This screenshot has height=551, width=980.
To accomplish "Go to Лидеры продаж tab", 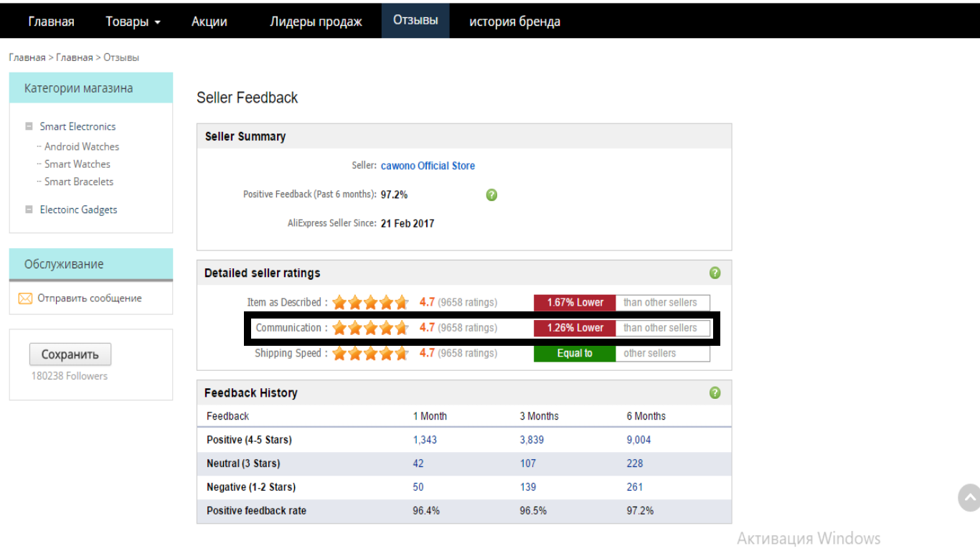I will point(316,22).
